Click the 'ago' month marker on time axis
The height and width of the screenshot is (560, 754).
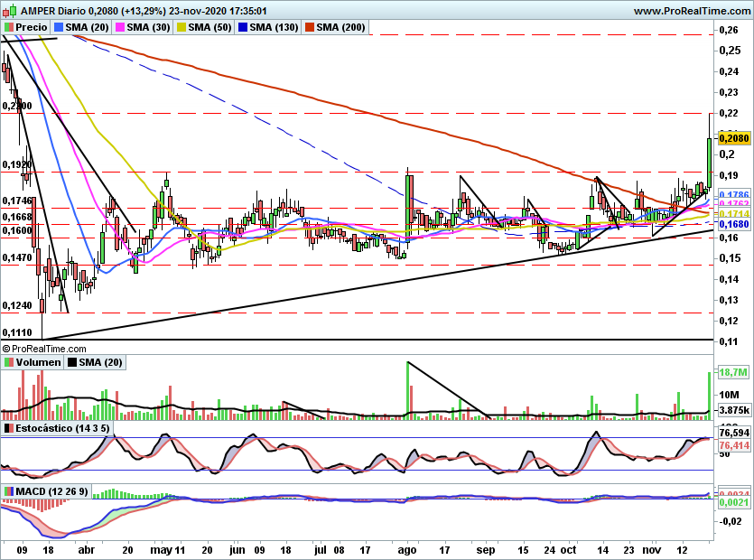tap(407, 548)
